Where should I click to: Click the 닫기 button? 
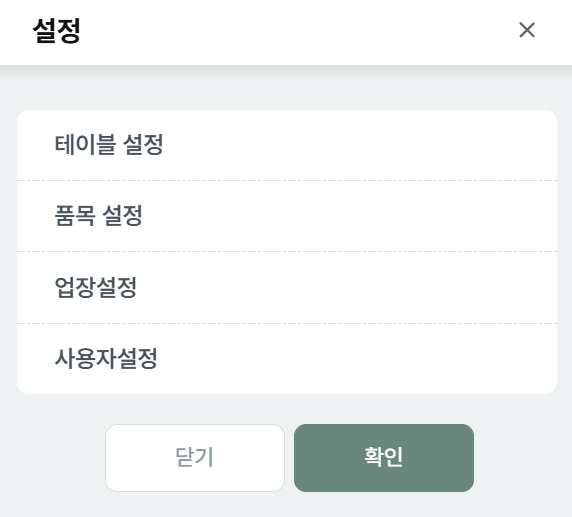tap(195, 458)
